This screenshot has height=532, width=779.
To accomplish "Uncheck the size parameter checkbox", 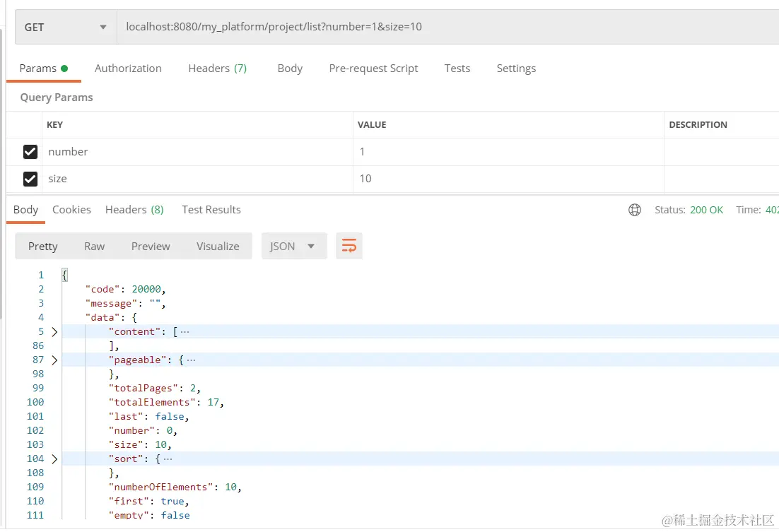I will (30, 179).
